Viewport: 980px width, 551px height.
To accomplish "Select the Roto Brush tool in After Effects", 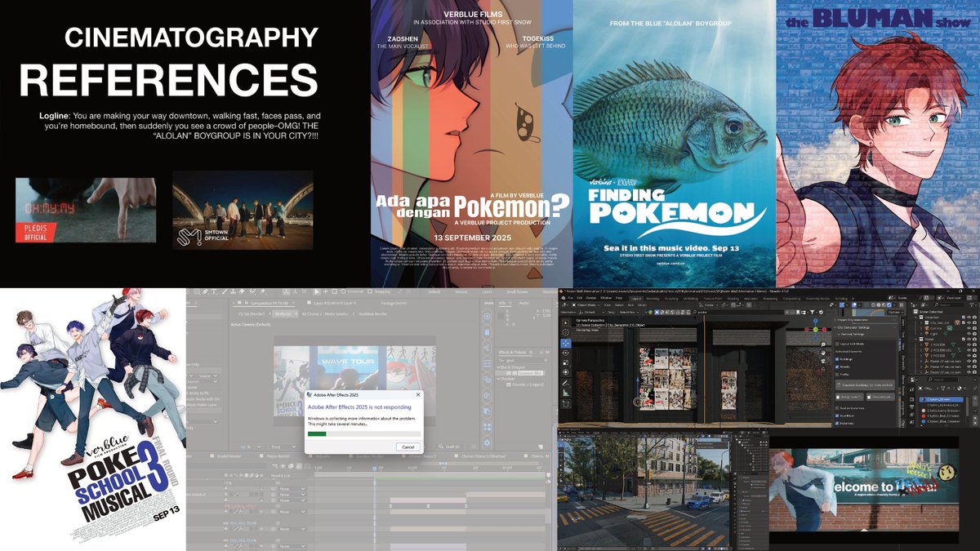I will pos(252,291).
